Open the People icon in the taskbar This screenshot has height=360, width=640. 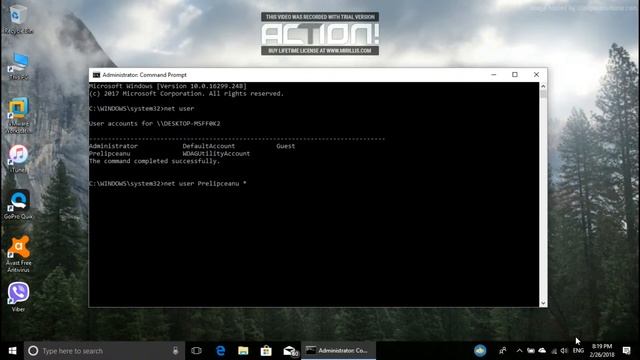click(x=502, y=351)
